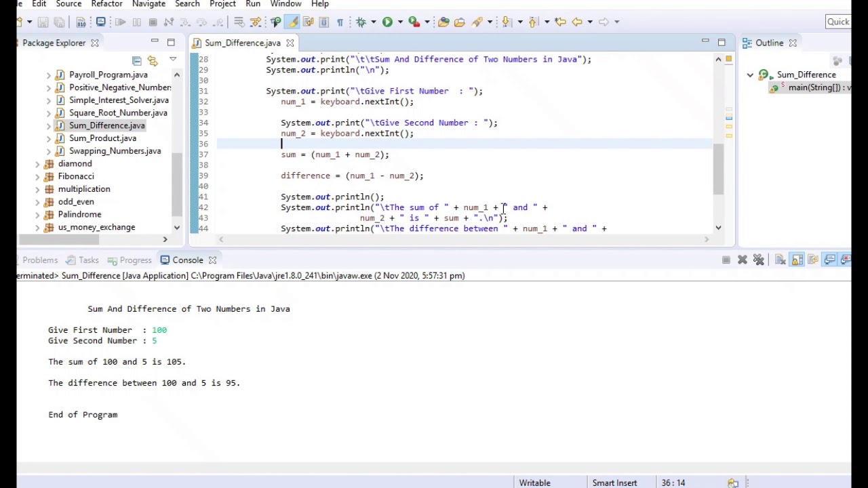Click the Open Task folder icon

460,22
